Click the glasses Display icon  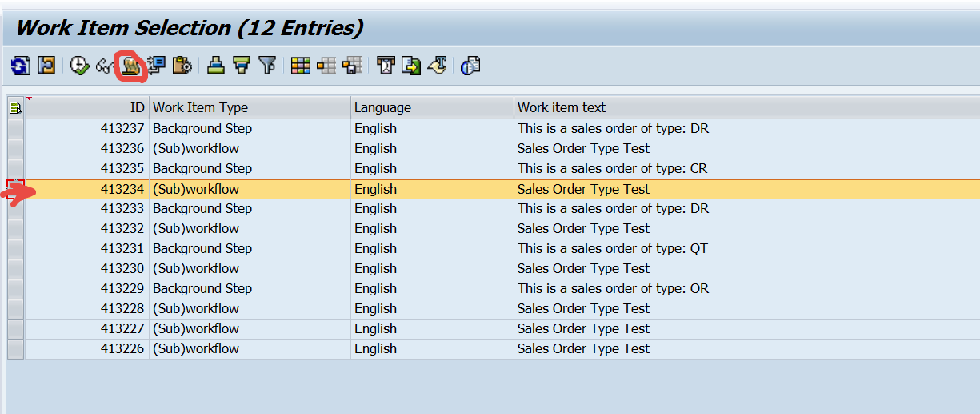[104, 66]
